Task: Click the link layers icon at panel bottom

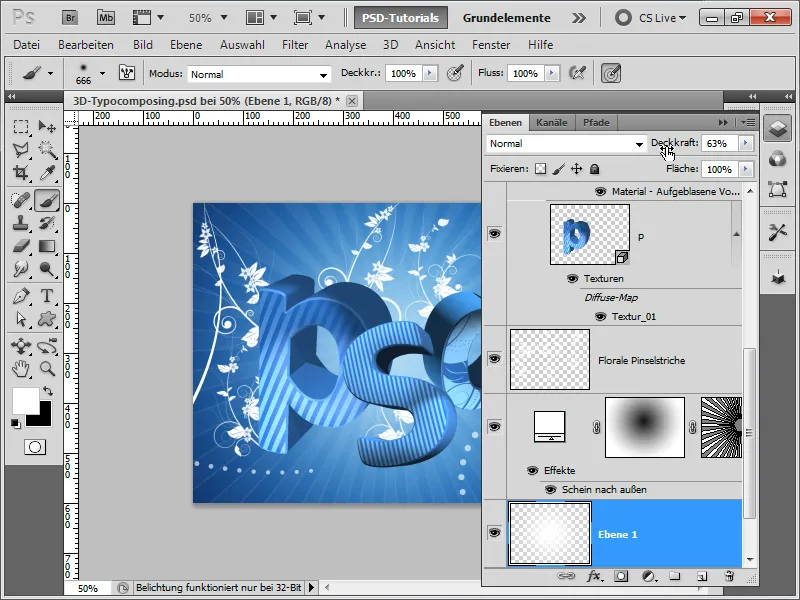Action: tap(565, 576)
